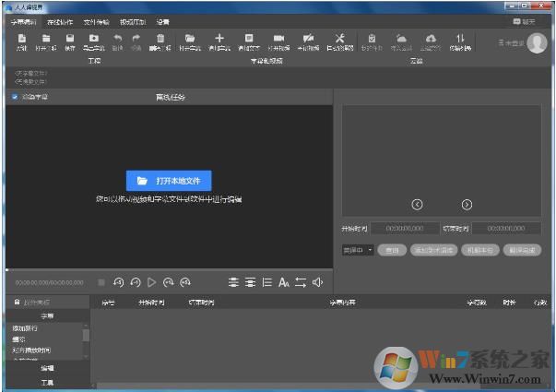Screen dimensions: 556x392
Task: Open the wrench and screwdriver settings tool
Action: point(338,39)
